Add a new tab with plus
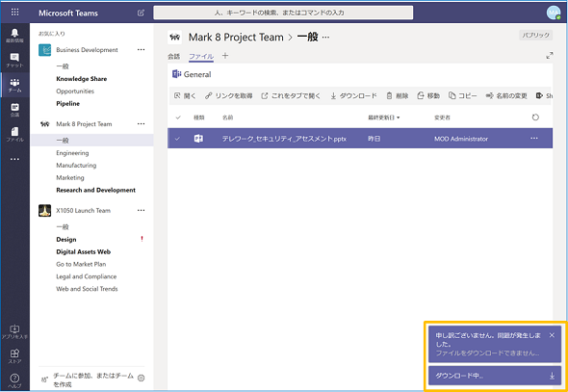Image resolution: width=568 pixels, height=392 pixels. pyautogui.click(x=225, y=56)
